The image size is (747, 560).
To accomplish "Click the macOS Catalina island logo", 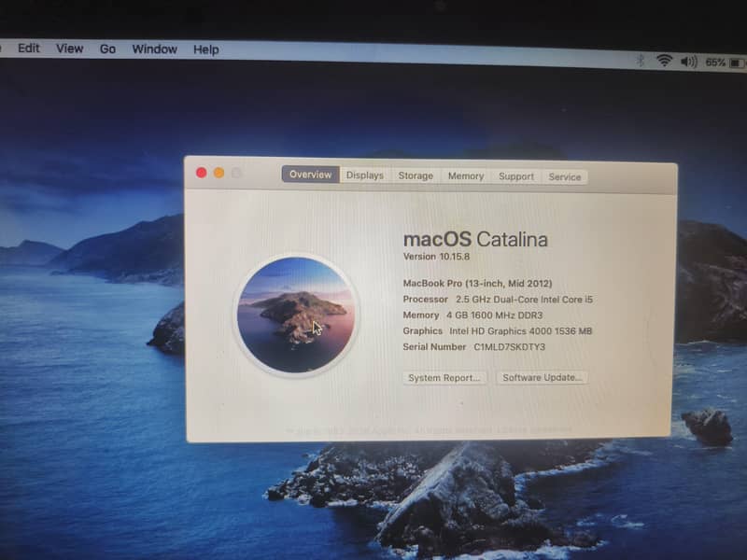I will [x=296, y=315].
